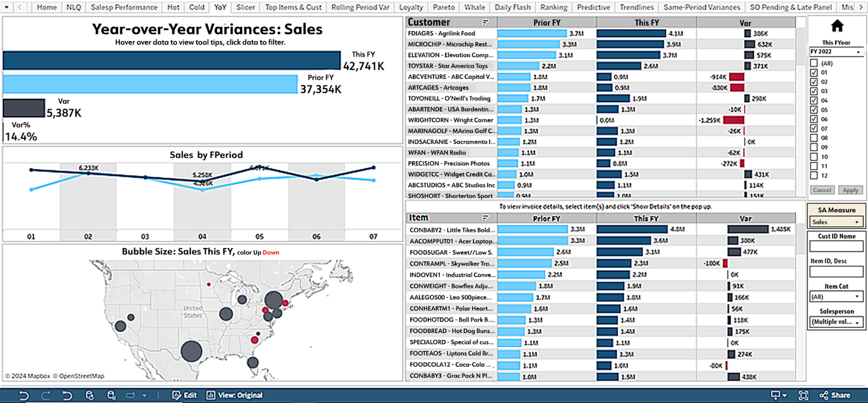Switch to the Pareto tab
Viewport: 868px width, 403px height.
point(444,7)
